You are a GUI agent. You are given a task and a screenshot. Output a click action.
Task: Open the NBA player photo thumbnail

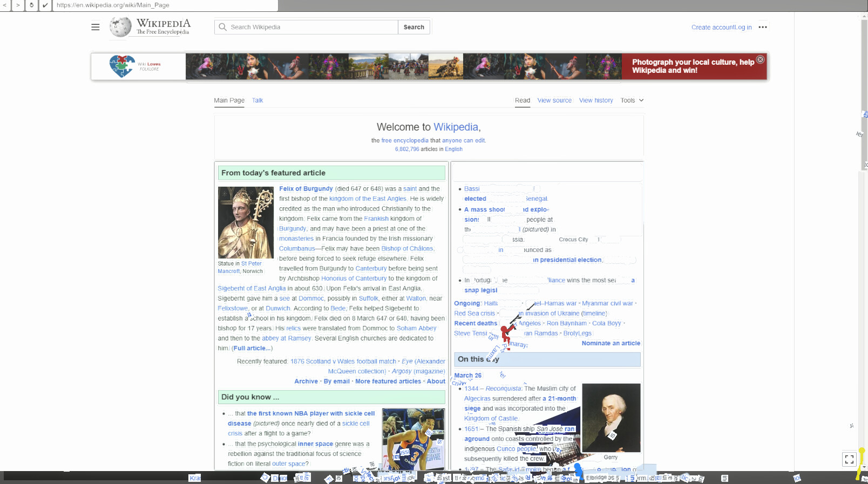413,438
